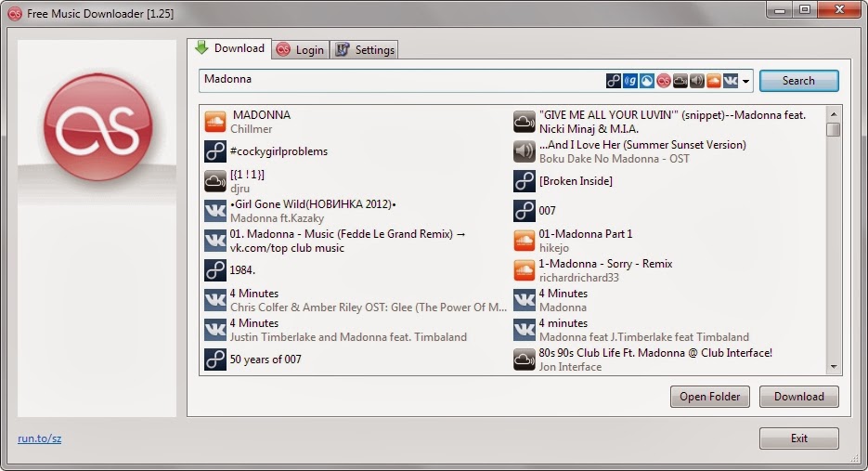Click the speaker icon beside And I Love Her
The image size is (868, 471).
point(525,151)
